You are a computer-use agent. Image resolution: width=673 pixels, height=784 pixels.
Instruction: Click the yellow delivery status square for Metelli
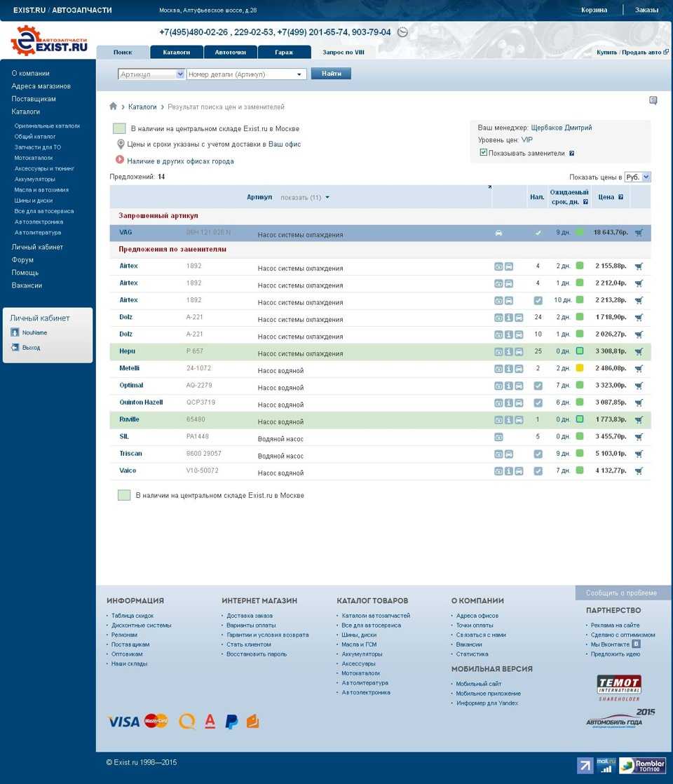(x=580, y=368)
